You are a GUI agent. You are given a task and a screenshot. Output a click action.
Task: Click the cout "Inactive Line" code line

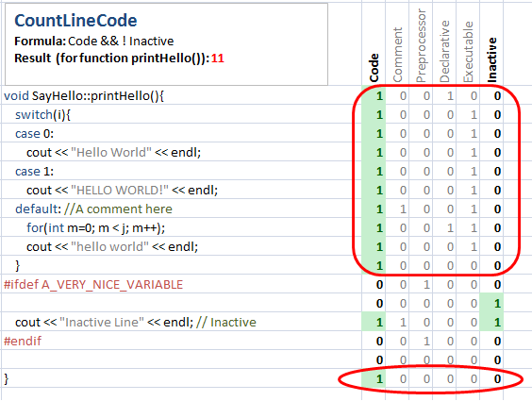136,322
